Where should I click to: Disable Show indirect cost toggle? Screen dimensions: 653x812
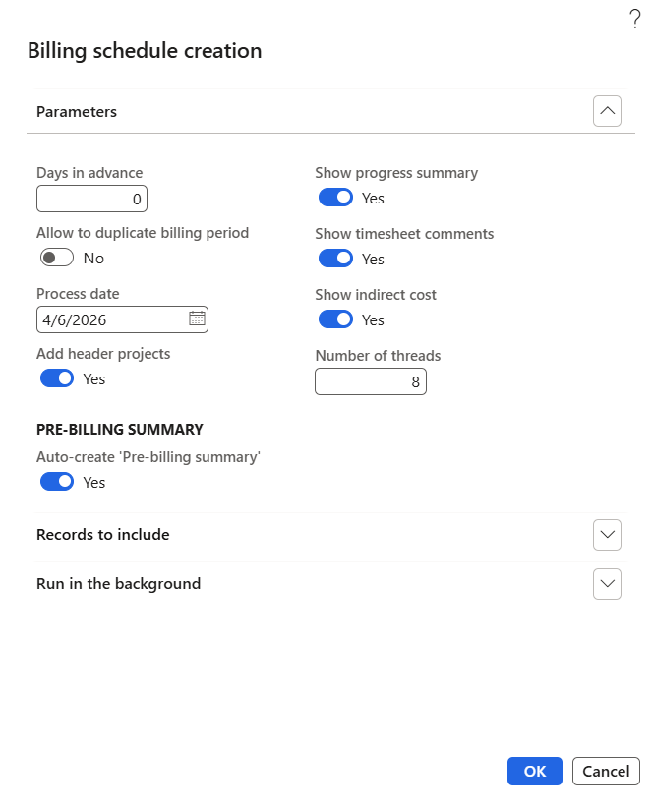tap(335, 319)
